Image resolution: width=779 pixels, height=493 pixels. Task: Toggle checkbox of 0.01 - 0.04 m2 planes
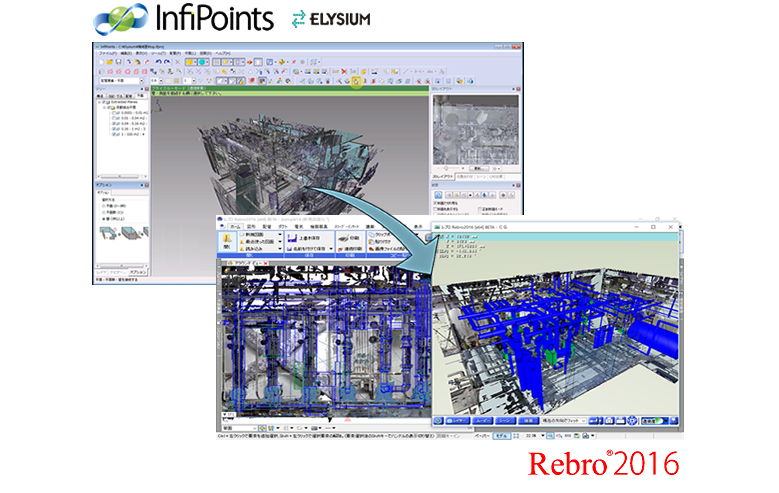click(x=114, y=118)
